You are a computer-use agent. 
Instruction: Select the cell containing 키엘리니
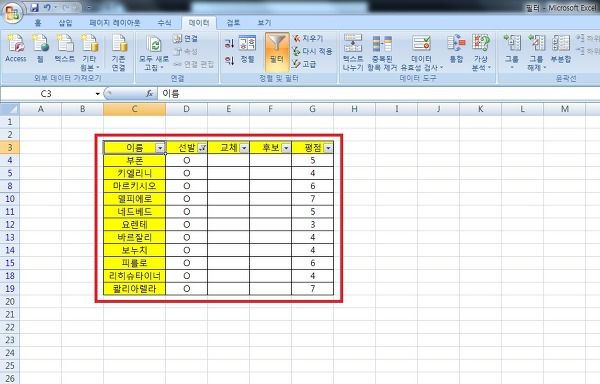pos(134,173)
